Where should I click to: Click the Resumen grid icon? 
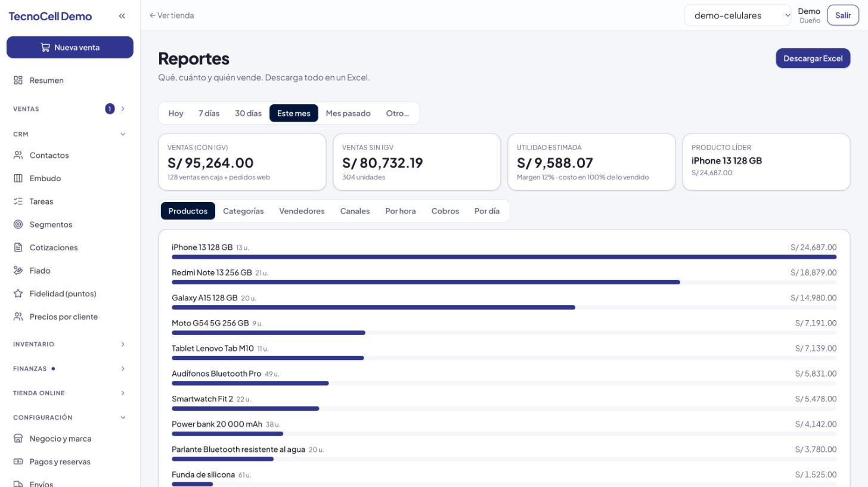click(x=18, y=80)
